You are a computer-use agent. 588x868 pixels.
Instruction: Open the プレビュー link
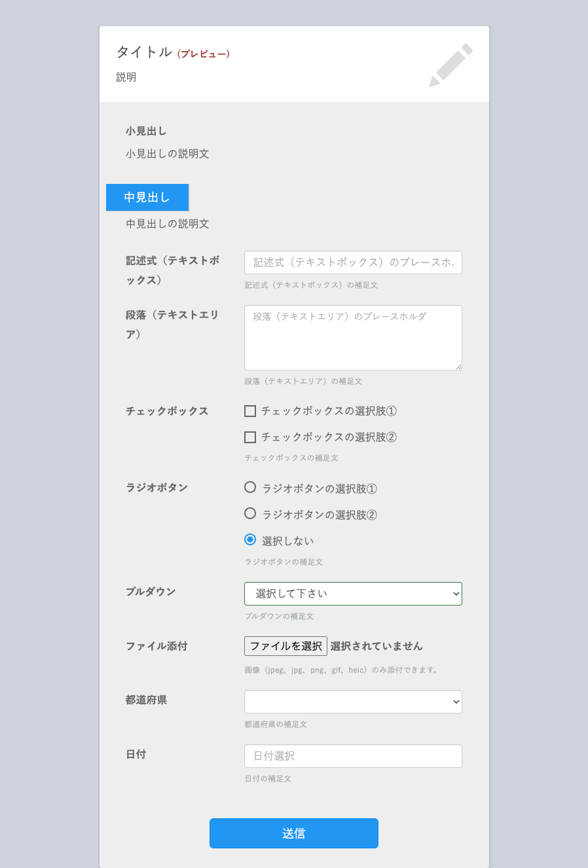pos(204,54)
